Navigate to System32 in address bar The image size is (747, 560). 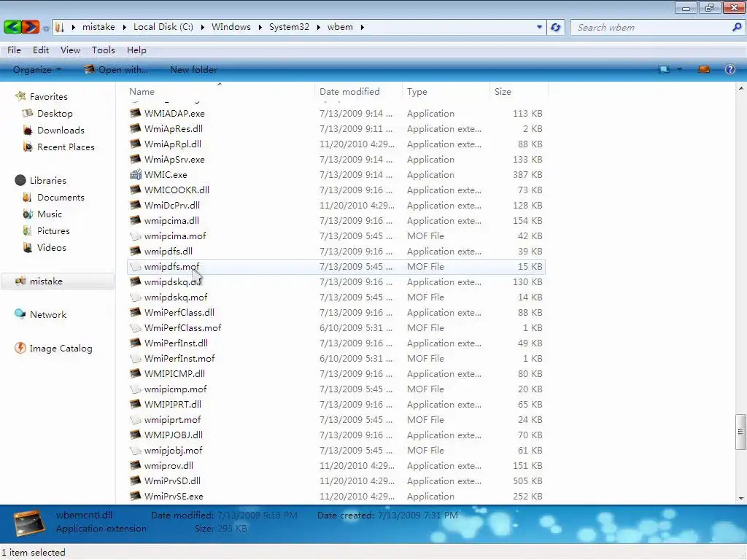point(289,27)
